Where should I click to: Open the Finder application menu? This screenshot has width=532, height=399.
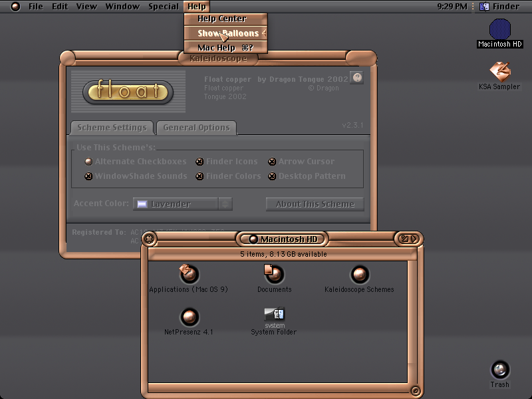tap(499, 7)
